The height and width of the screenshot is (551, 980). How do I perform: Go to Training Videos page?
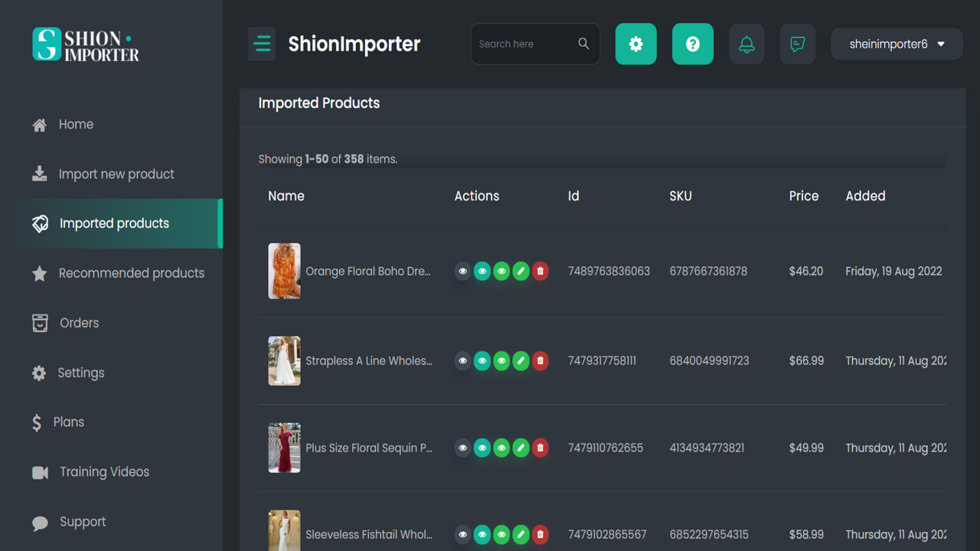(104, 471)
